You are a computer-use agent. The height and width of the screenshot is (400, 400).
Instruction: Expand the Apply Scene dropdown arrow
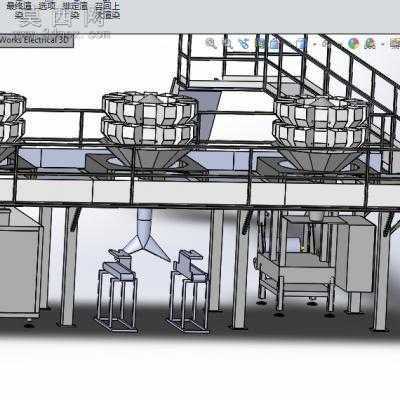pyautogui.click(x=383, y=44)
